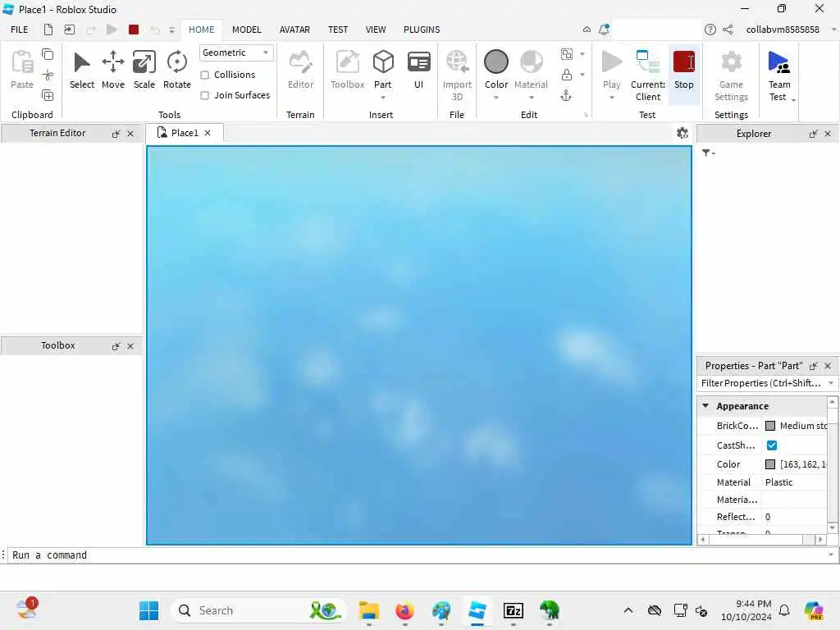Screen dimensions: 840x630
Task: Click the new file icon in quick access
Action: 48,30
